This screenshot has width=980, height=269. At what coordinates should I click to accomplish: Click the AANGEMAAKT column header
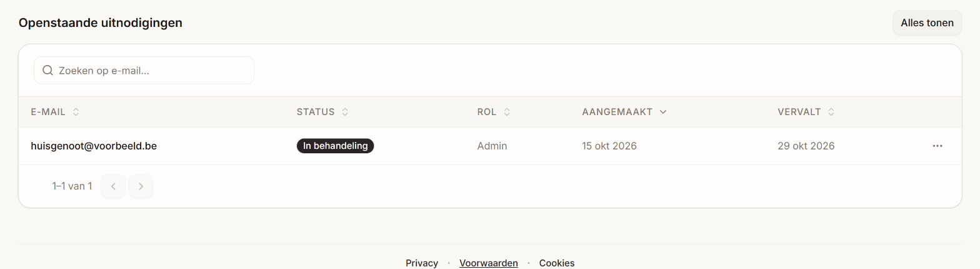617,112
